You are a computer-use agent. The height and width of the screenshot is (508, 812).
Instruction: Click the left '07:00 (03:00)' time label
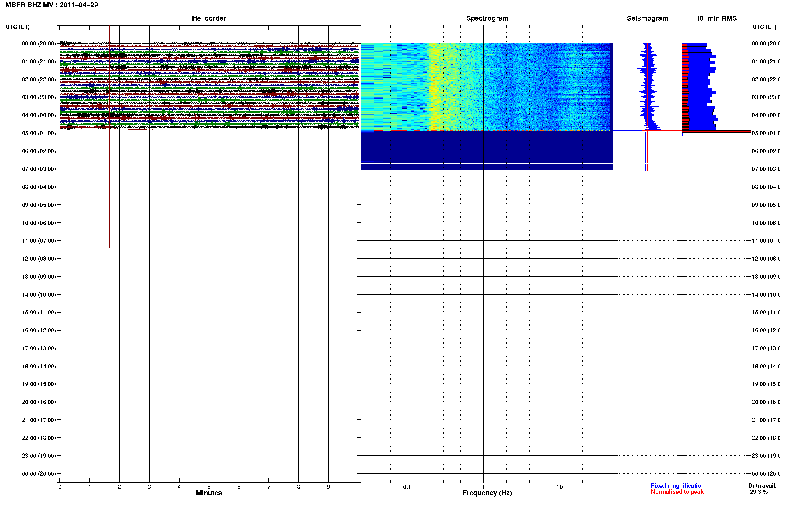tap(39, 169)
